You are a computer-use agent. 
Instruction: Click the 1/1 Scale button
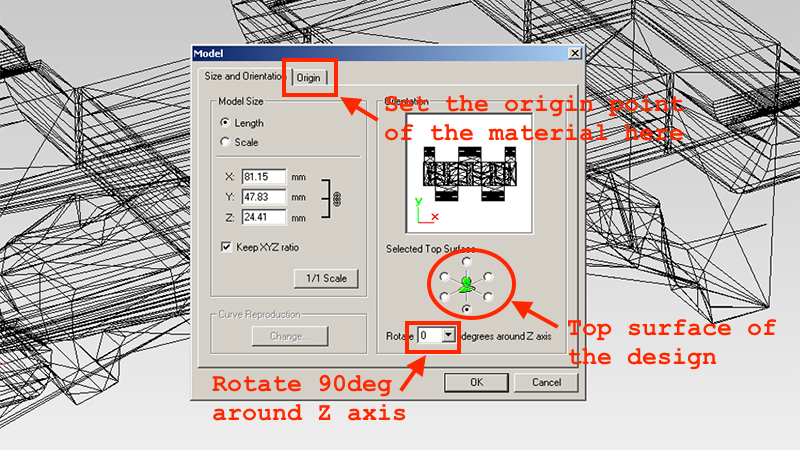pyautogui.click(x=326, y=278)
